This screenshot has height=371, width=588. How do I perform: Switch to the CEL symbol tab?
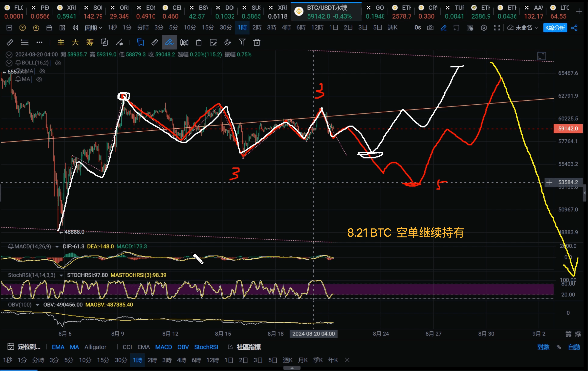tap(172, 12)
